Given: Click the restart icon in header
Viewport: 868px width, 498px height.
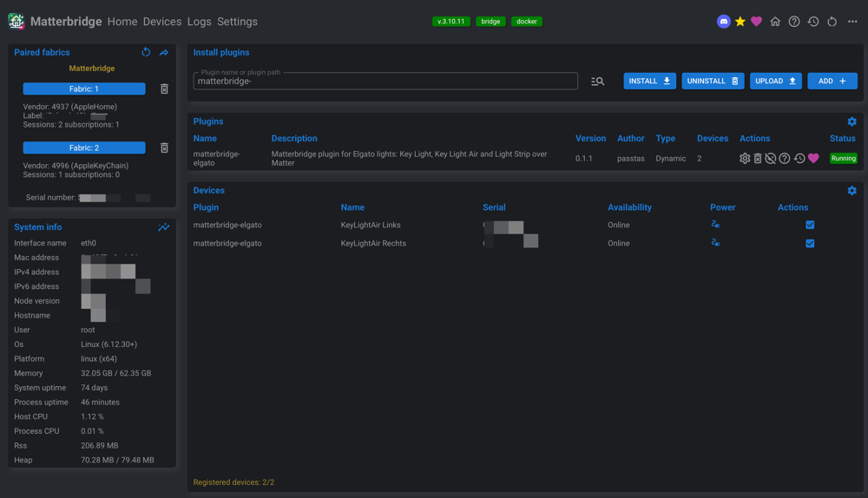Looking at the screenshot, I should (x=832, y=22).
